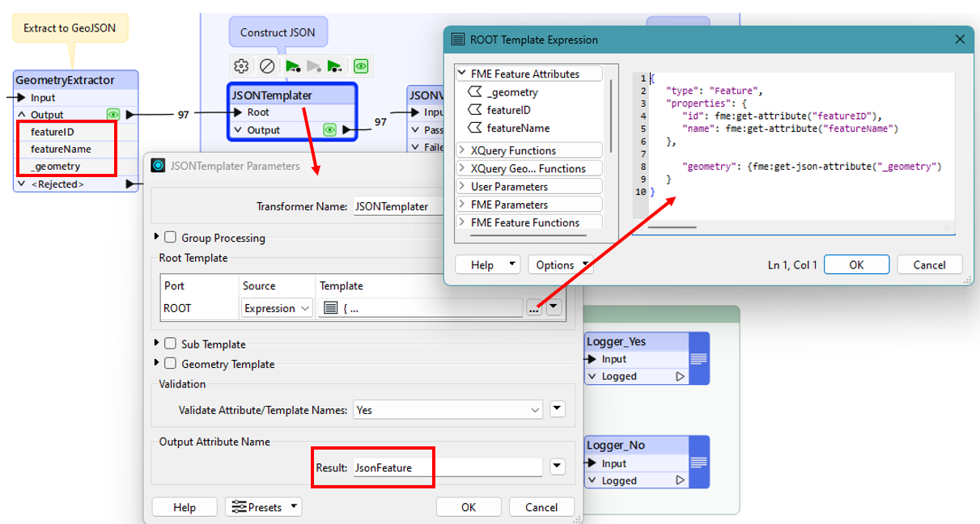Screen dimensions: 980x524
Task: Open the Result field options arrow menu
Action: [557, 467]
